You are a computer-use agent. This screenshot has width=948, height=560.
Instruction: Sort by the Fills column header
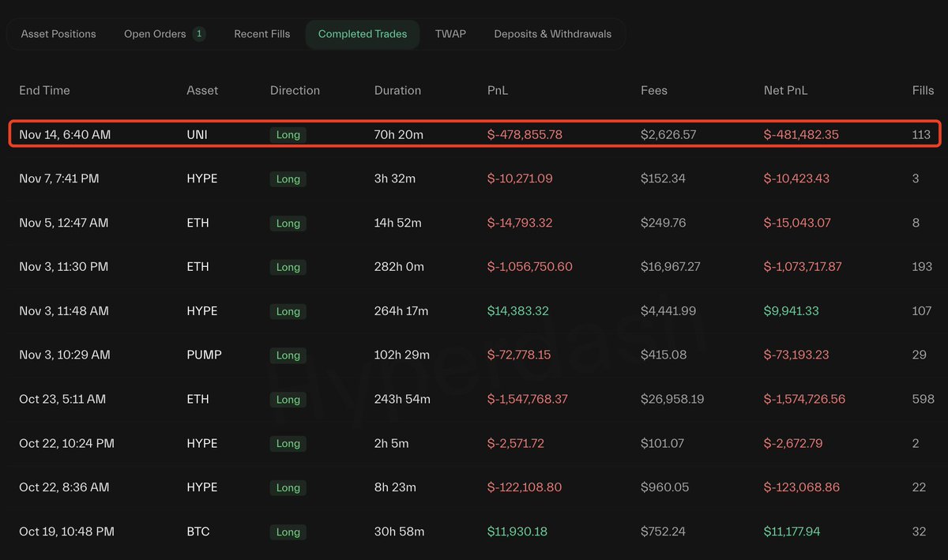click(923, 90)
